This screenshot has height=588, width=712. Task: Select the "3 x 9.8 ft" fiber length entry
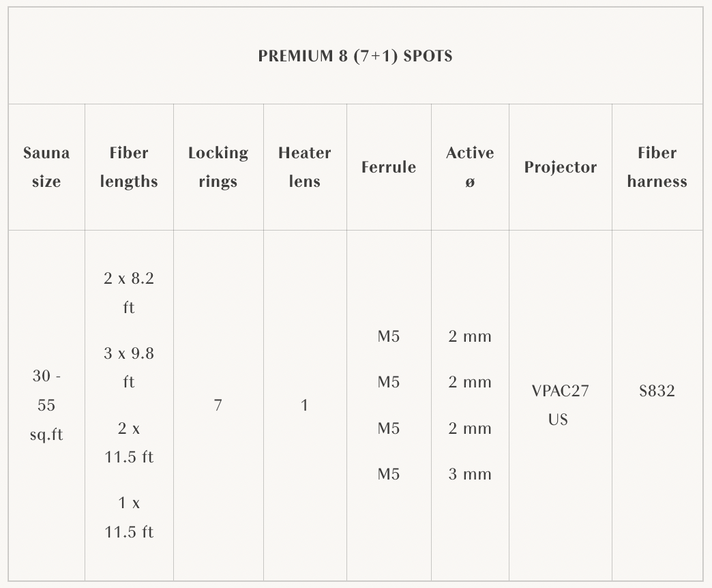(x=129, y=368)
